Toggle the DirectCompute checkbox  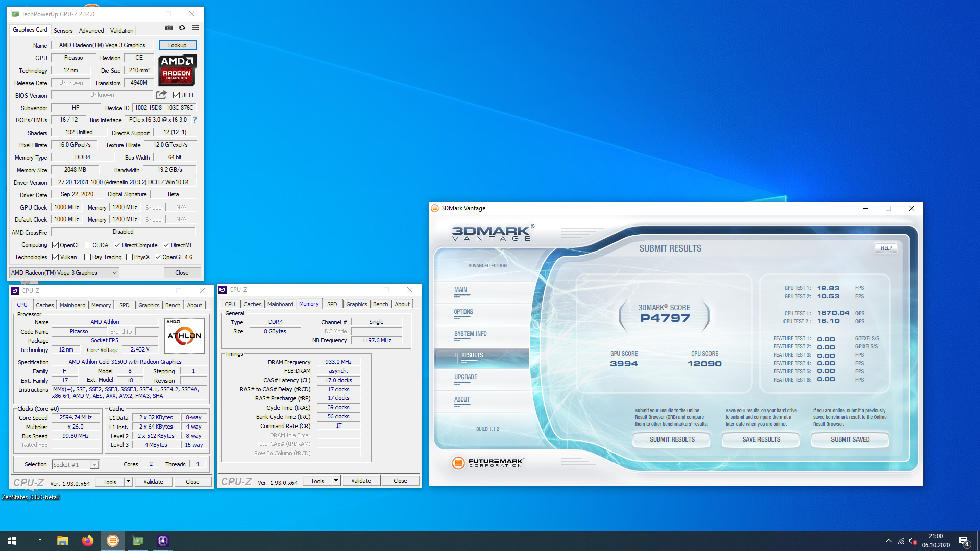click(117, 245)
